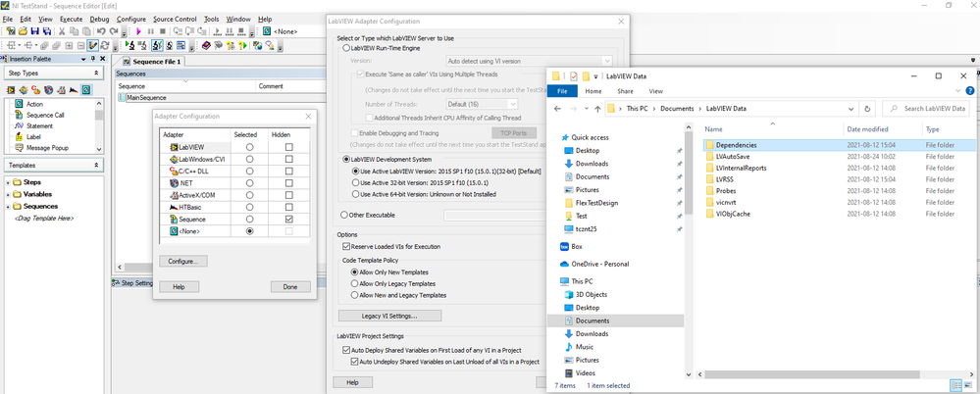Screen dimensions: 980x394
Task: Click the Done button in Adapter Configuration
Action: pyautogui.click(x=290, y=287)
